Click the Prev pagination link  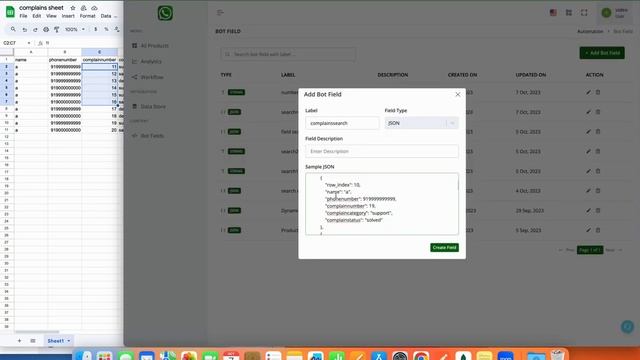point(567,250)
